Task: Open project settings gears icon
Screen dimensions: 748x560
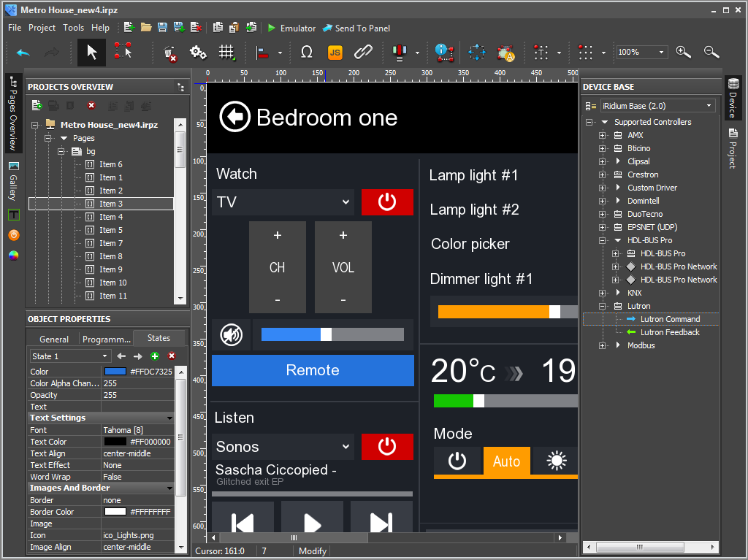Action: coord(198,52)
